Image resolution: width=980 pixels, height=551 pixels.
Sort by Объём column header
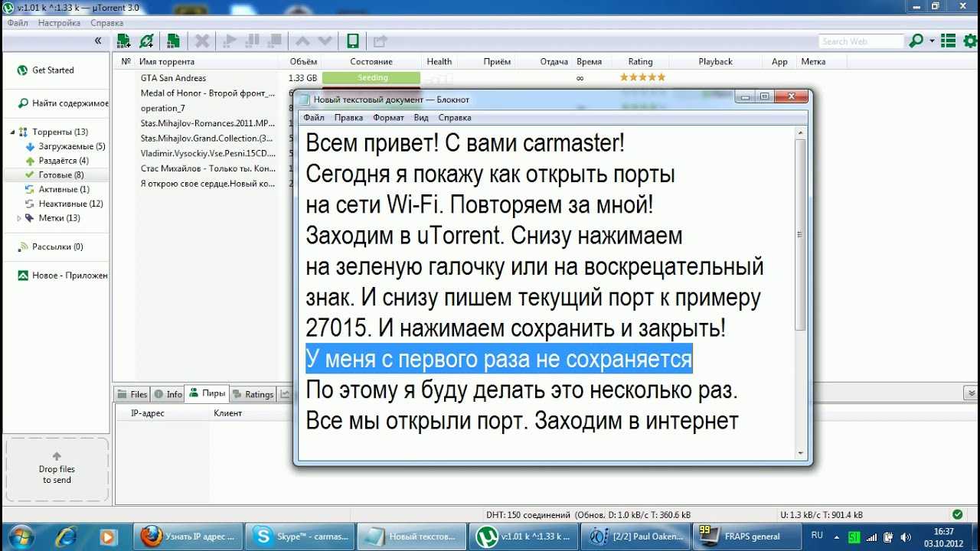(303, 62)
